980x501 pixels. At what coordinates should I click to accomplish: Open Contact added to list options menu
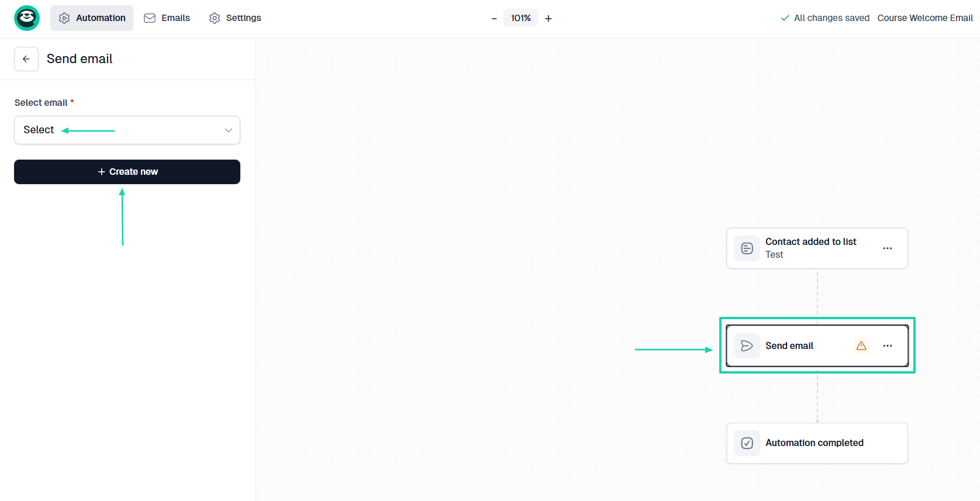(888, 248)
